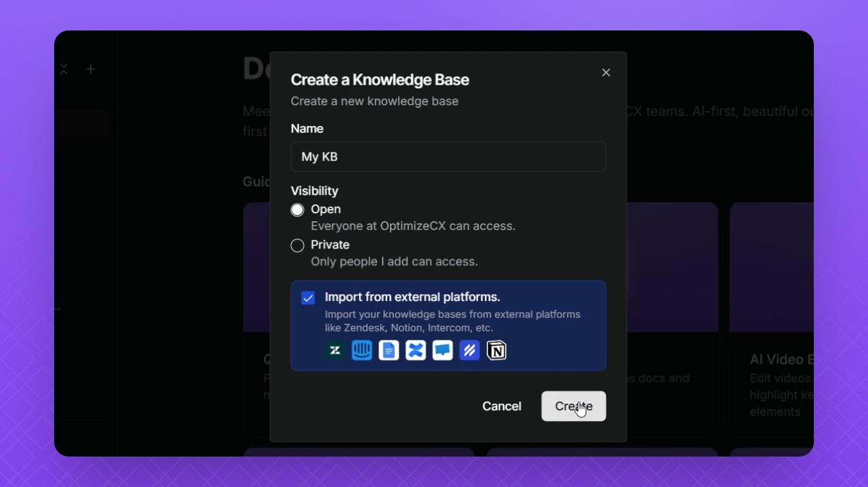
Task: Click the "Visibility" section label
Action: 314,191
